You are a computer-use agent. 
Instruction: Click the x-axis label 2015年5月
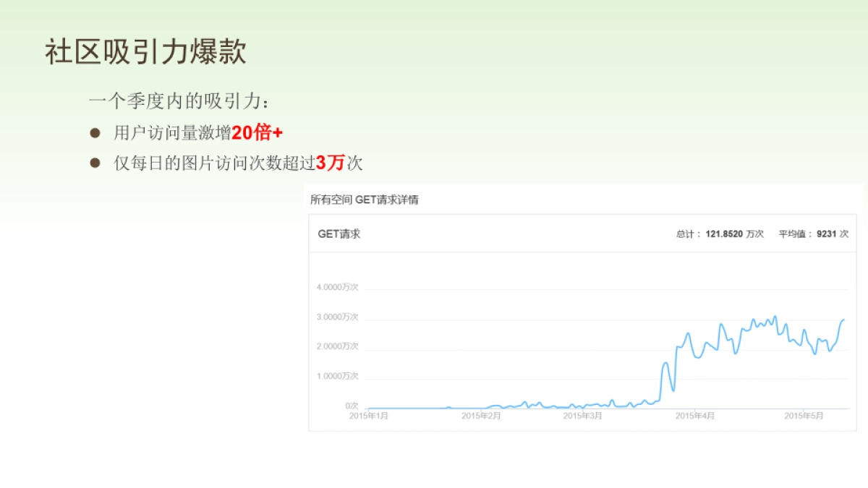pos(805,416)
